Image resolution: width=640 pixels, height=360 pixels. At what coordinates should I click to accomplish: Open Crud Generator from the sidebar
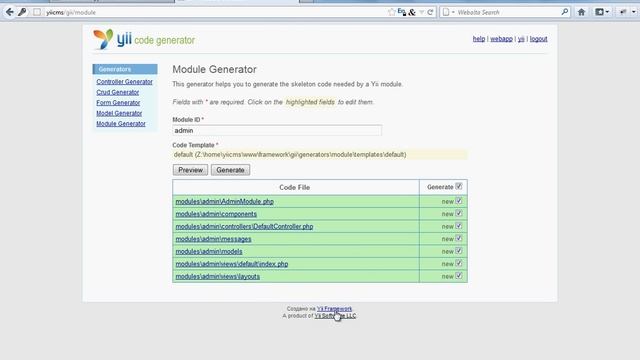(x=118, y=92)
